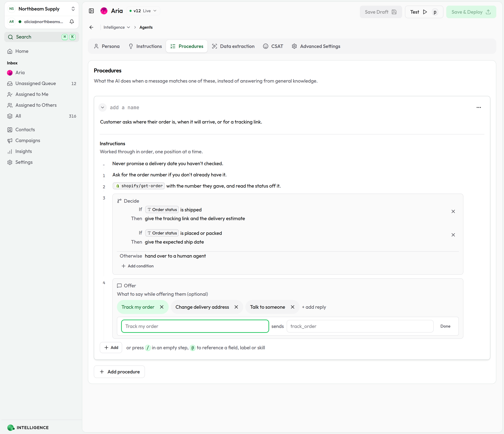
Task: Open Campaigns from the sidebar
Action: tap(42, 141)
